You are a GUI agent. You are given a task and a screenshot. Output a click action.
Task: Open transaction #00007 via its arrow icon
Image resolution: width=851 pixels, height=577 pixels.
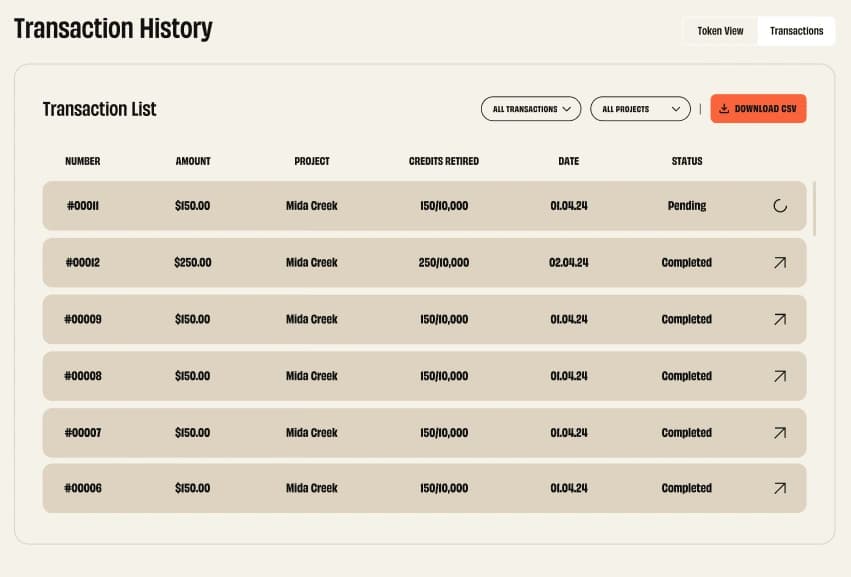[779, 432]
